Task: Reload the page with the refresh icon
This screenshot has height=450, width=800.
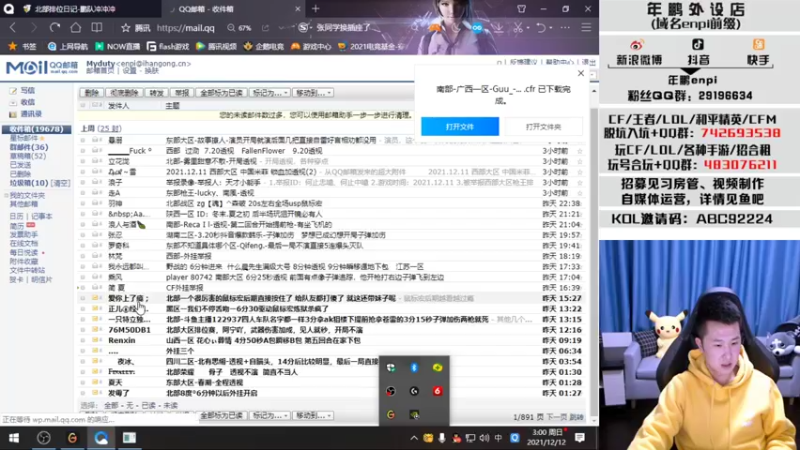Action: [55, 28]
